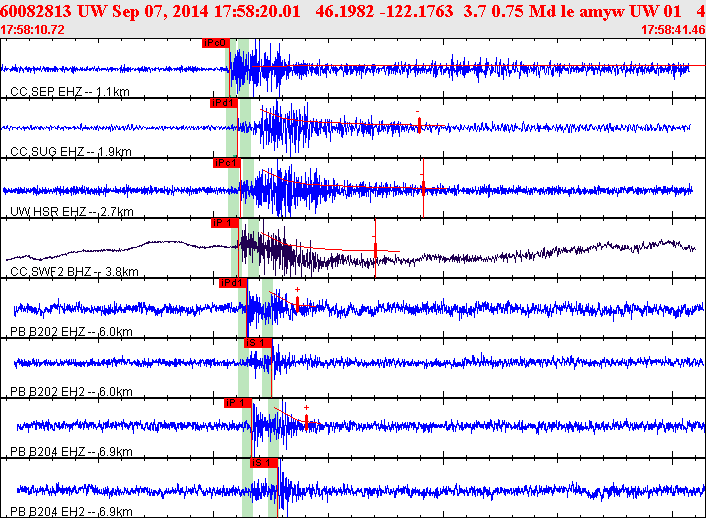Image resolution: width=706 pixels, height=518 pixels.
Task: Select the iPd1 pick flag on CC.SUG trace
Action: pos(224,103)
